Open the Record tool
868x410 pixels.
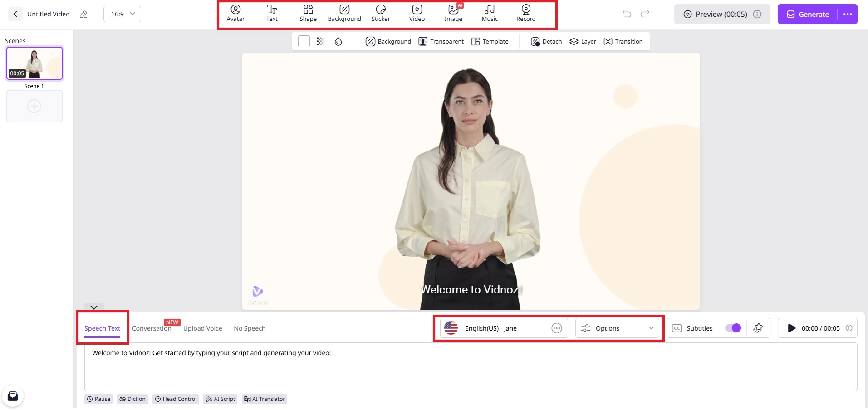pyautogui.click(x=526, y=14)
